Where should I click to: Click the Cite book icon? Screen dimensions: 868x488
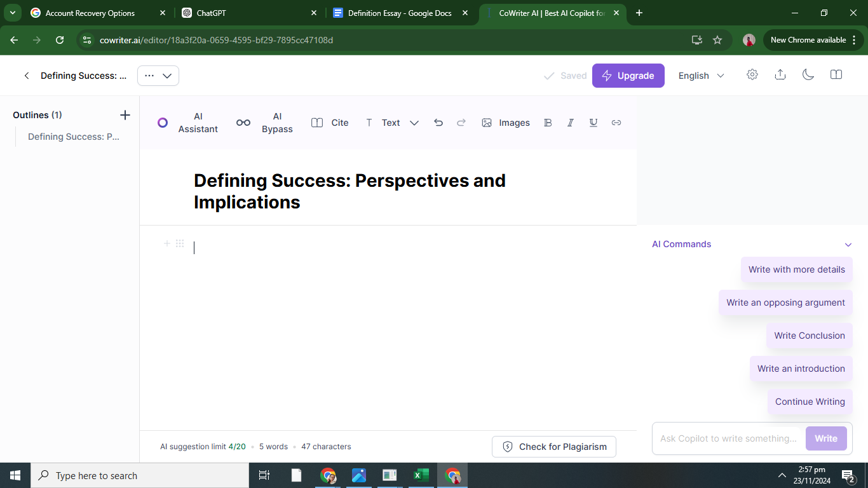(x=317, y=123)
